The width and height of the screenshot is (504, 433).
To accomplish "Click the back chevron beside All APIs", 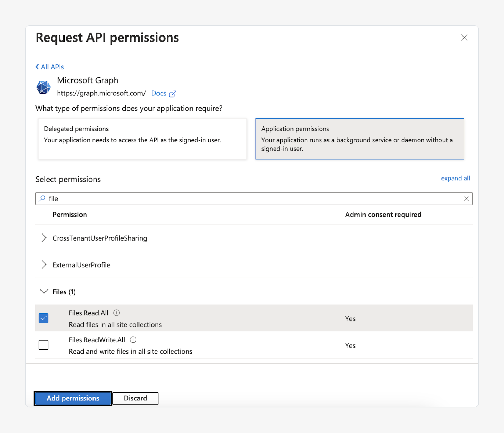I will pyautogui.click(x=37, y=67).
